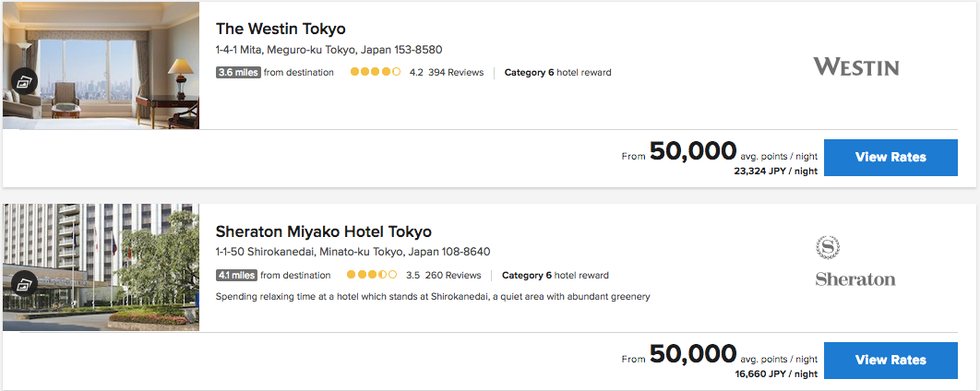980x391 pixels.
Task: Open the Sheraton Miyako photo gallery icon
Action: point(23,283)
